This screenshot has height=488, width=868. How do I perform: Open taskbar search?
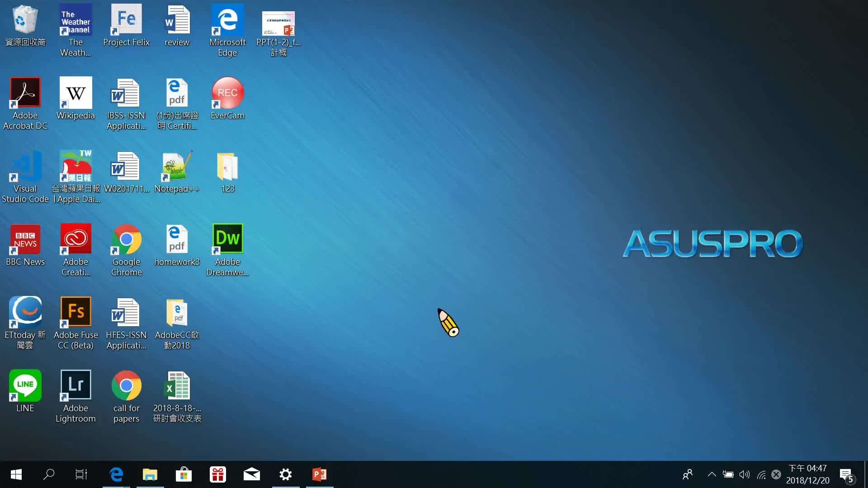(x=49, y=474)
